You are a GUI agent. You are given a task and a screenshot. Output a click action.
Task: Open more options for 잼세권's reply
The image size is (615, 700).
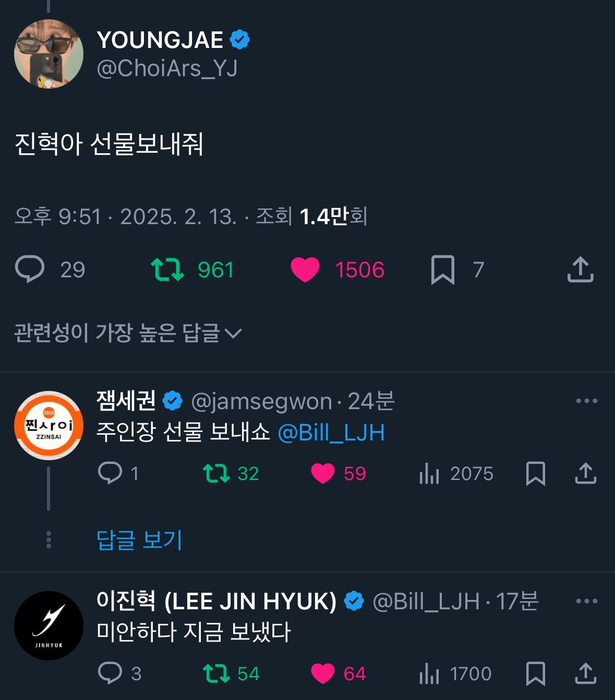pyautogui.click(x=586, y=401)
